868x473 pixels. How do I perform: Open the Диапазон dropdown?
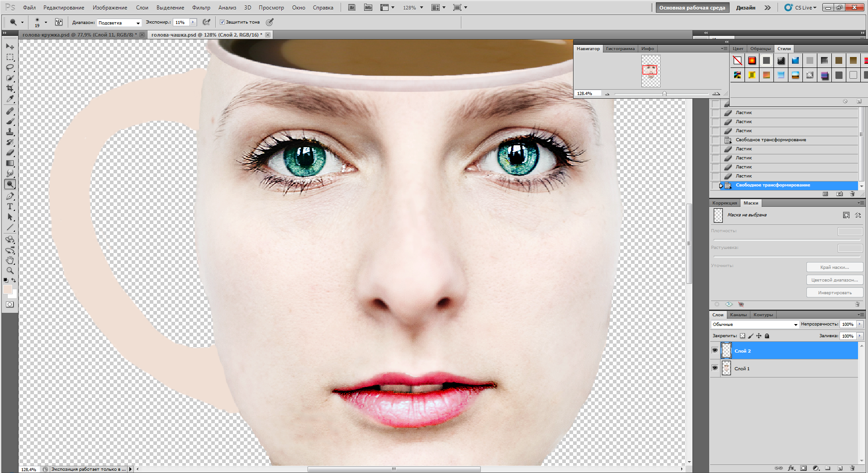pos(119,23)
